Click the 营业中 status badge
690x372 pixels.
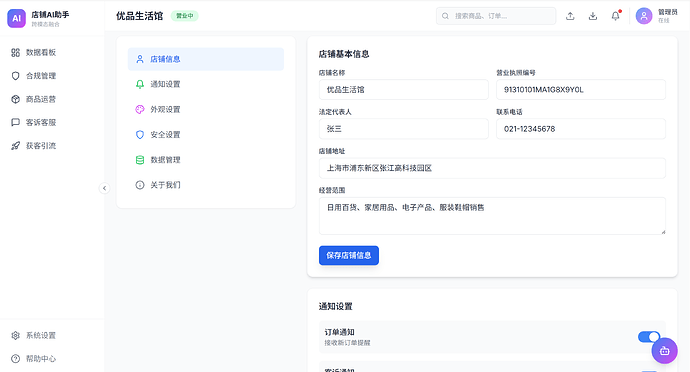184,16
